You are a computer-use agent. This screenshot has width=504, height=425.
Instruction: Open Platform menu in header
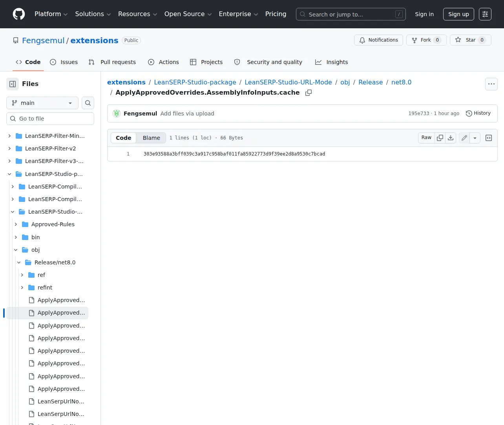pos(51,14)
